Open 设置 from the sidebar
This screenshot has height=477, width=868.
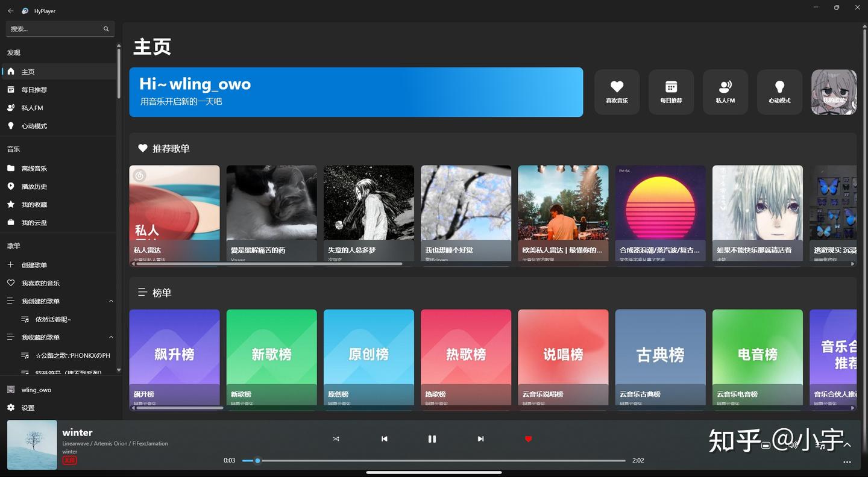pyautogui.click(x=27, y=407)
